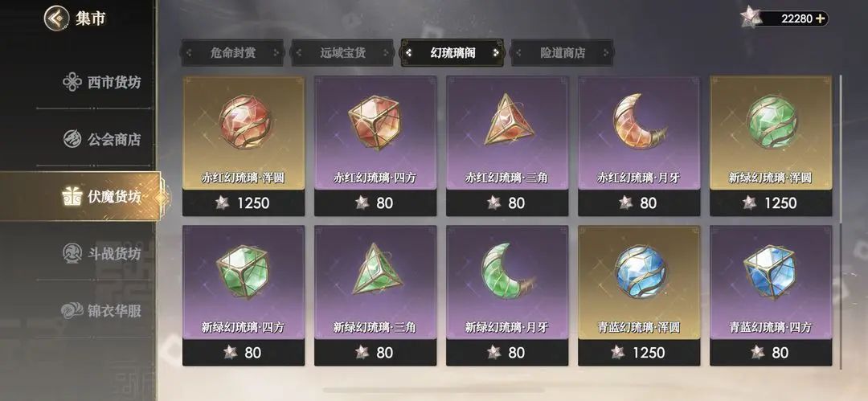
Task: Click the back arrow next to 集市
Action: point(56,18)
